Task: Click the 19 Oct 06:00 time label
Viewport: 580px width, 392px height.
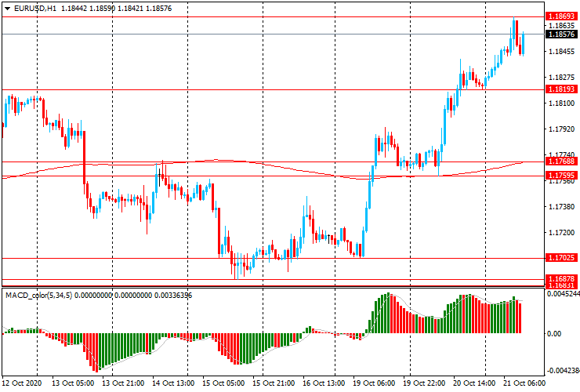Action: tap(374, 383)
